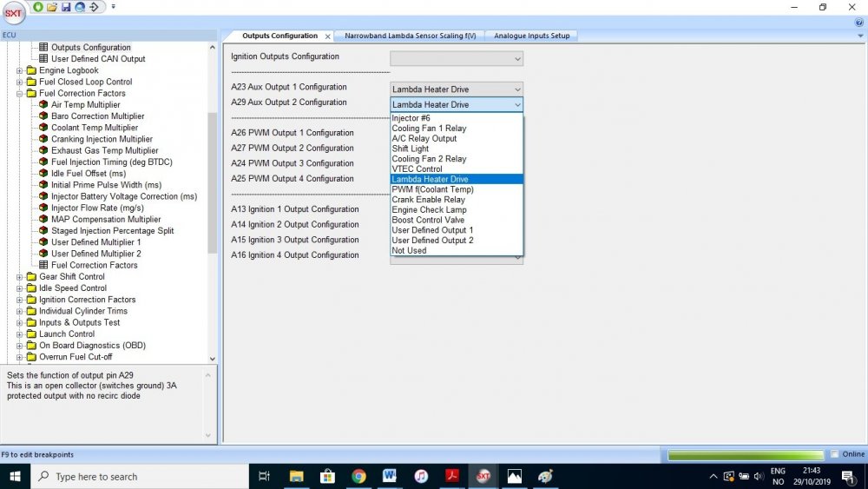Click the open folder toolbar icon
Viewport: 868px width, 489px height.
[x=52, y=7]
